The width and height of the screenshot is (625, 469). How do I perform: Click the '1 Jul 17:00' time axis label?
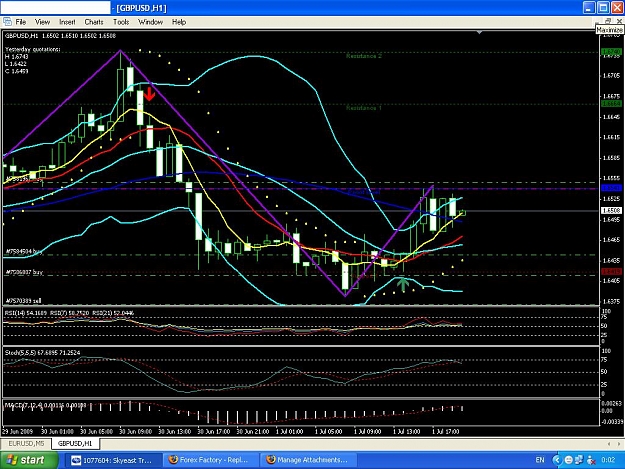point(446,431)
